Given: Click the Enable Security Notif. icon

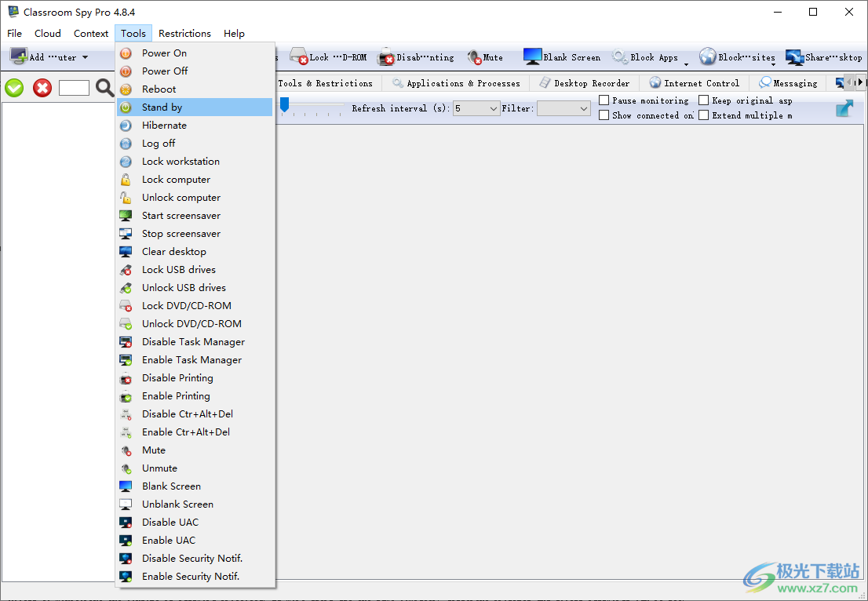Looking at the screenshot, I should point(126,577).
